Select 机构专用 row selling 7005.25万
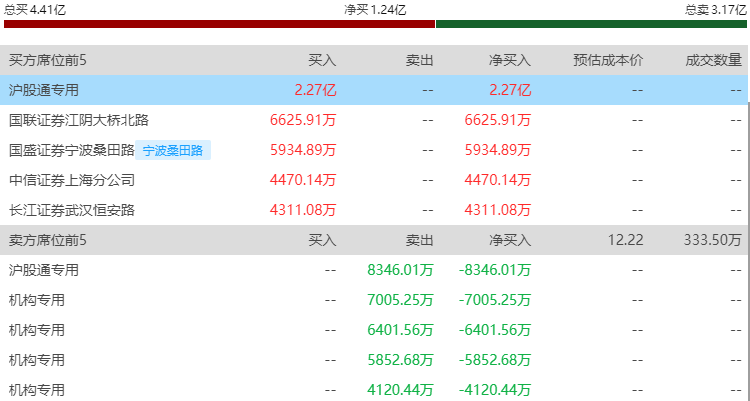 [37, 301]
